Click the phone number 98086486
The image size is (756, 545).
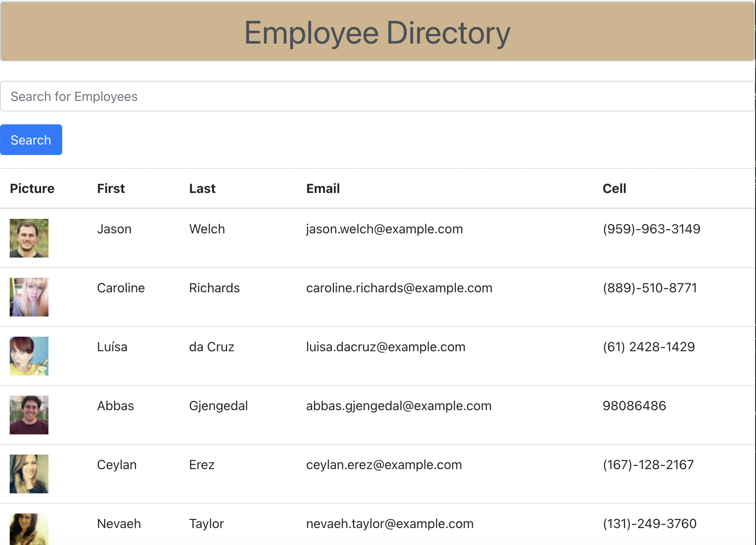click(635, 406)
